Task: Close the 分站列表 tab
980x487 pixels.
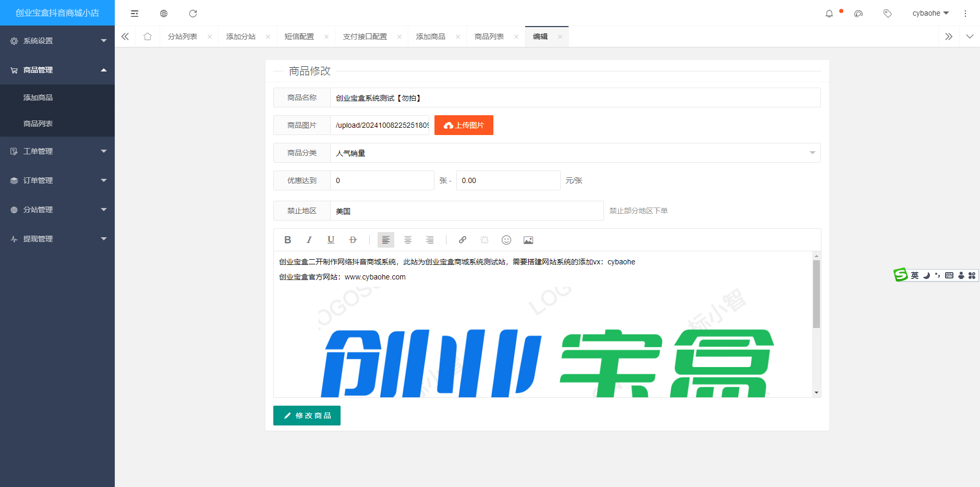Action: (x=210, y=36)
